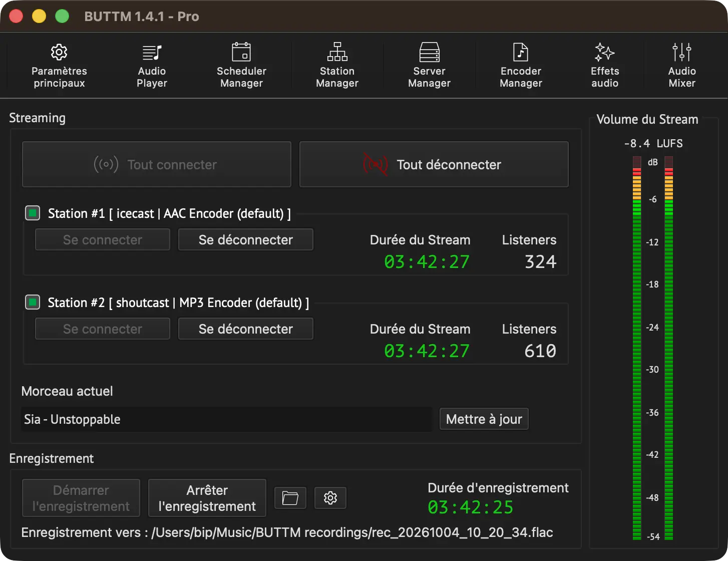The width and height of the screenshot is (728, 561).
Task: Click the greyed Tout connecter button
Action: click(x=157, y=164)
